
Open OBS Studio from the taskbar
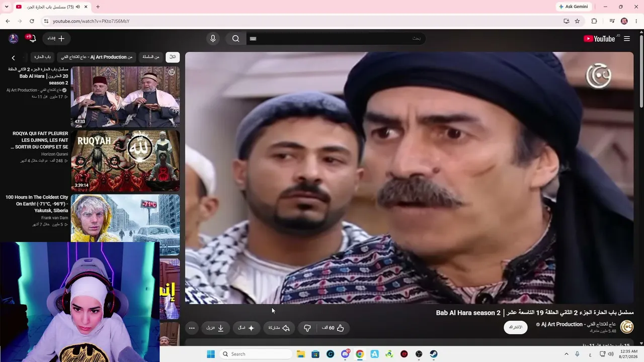pos(419,354)
